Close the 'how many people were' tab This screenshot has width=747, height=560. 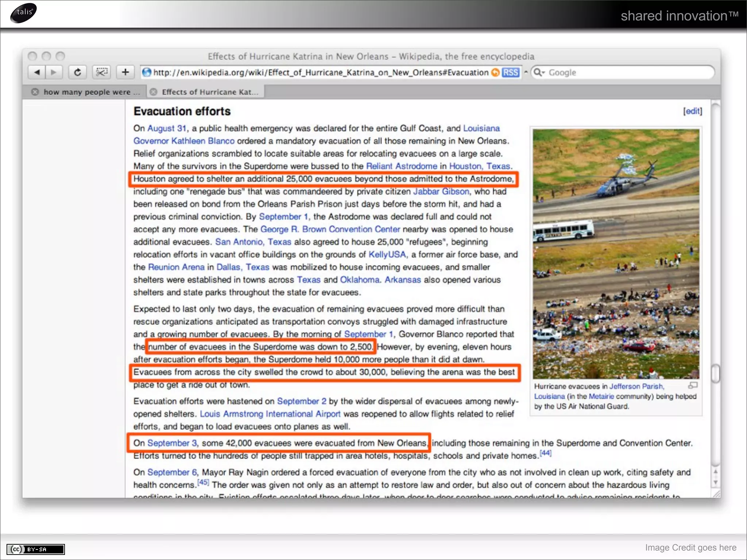pos(35,92)
